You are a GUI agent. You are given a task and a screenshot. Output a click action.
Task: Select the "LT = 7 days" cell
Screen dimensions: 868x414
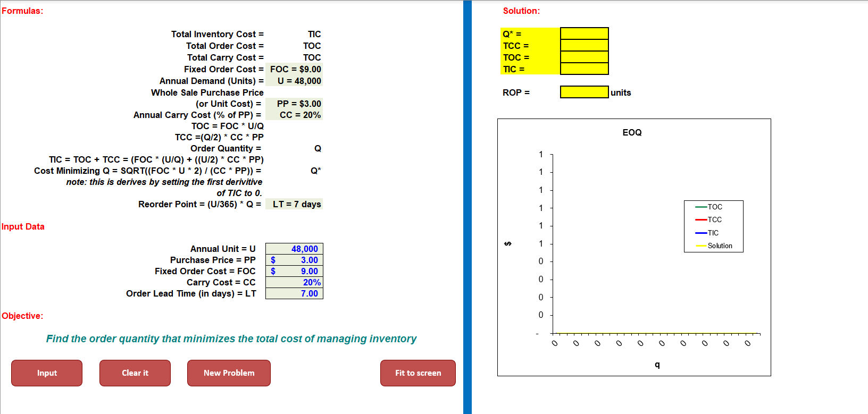click(x=294, y=204)
